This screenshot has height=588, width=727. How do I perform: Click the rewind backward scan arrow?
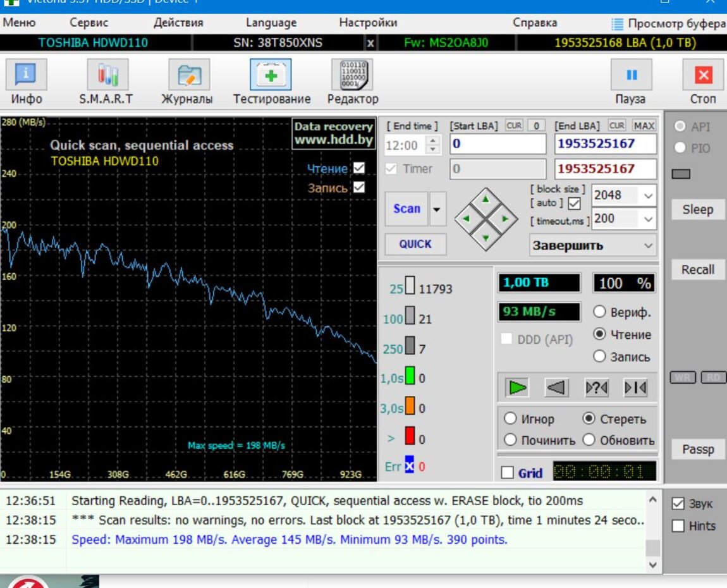pyautogui.click(x=556, y=388)
